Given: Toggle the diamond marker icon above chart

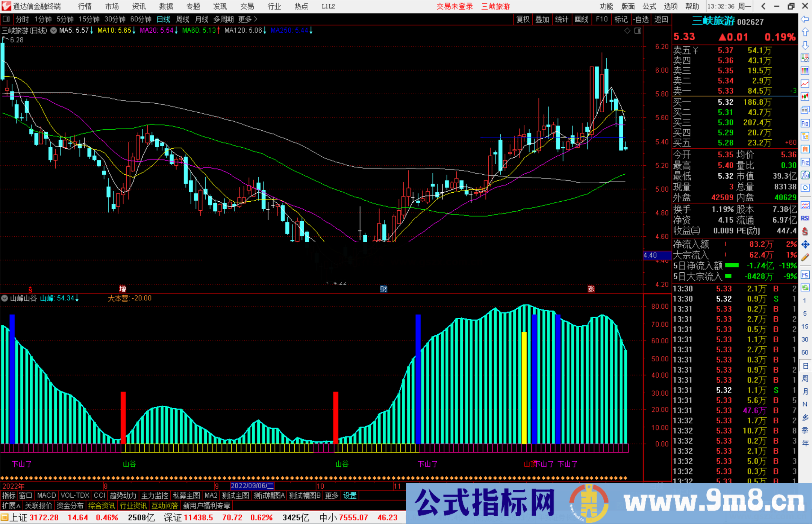Looking at the screenshot, I should [x=627, y=31].
